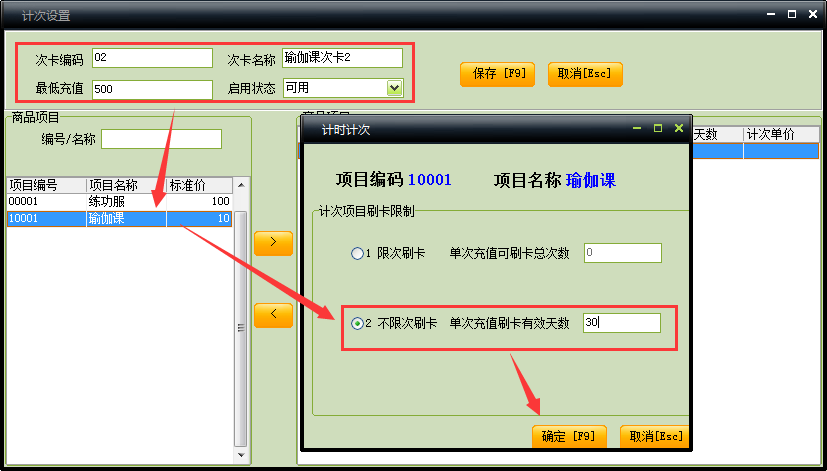Close the 计次设置 window

813,15
